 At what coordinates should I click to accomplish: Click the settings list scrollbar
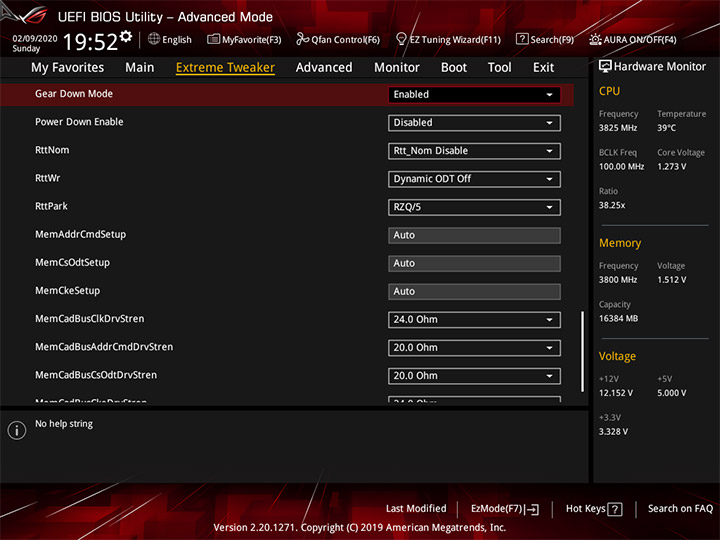[582, 351]
